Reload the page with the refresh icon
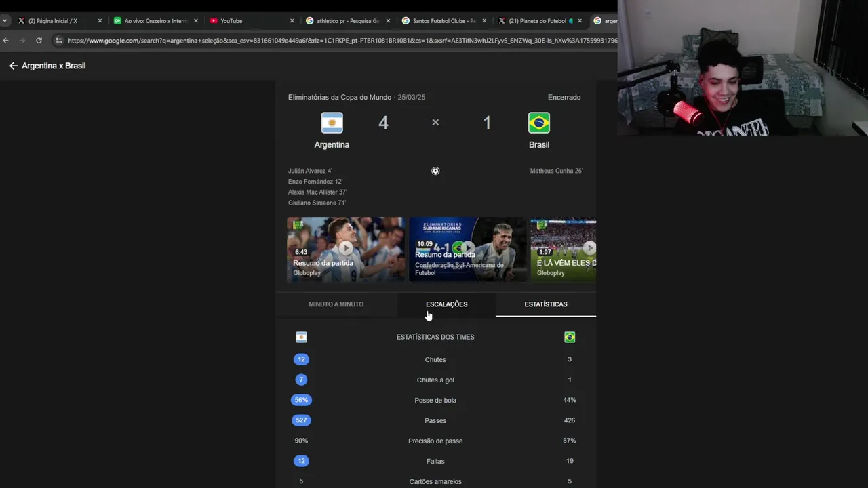Viewport: 868px width, 488px height. point(39,41)
